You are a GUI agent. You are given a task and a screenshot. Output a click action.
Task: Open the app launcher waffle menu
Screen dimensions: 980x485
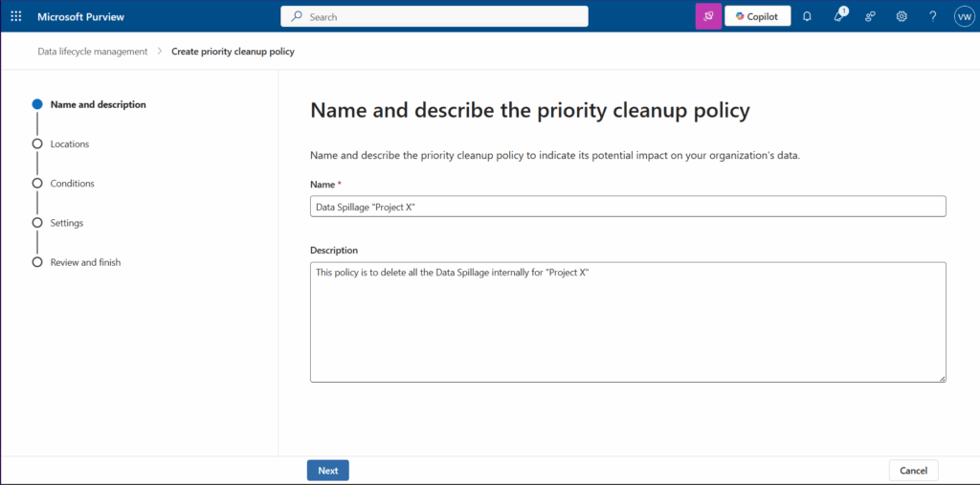coord(16,16)
